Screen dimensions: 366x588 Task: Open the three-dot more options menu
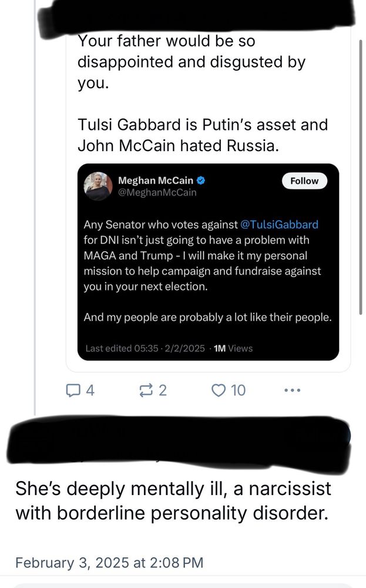(x=292, y=390)
